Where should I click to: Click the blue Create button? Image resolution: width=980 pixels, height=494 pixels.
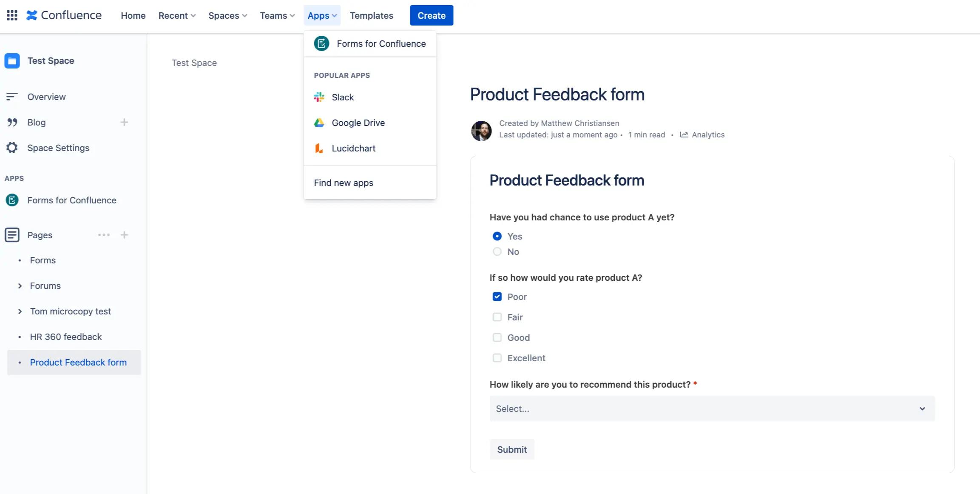431,15
